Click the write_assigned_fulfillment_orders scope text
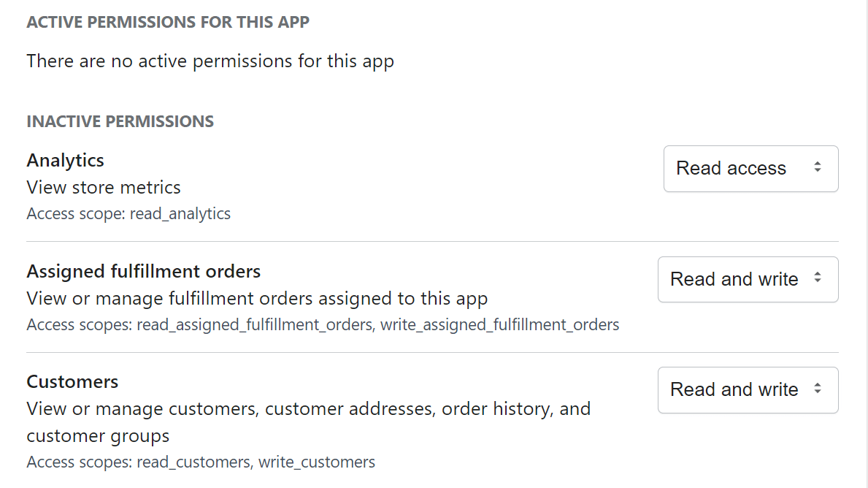The height and width of the screenshot is (488, 868). click(500, 325)
